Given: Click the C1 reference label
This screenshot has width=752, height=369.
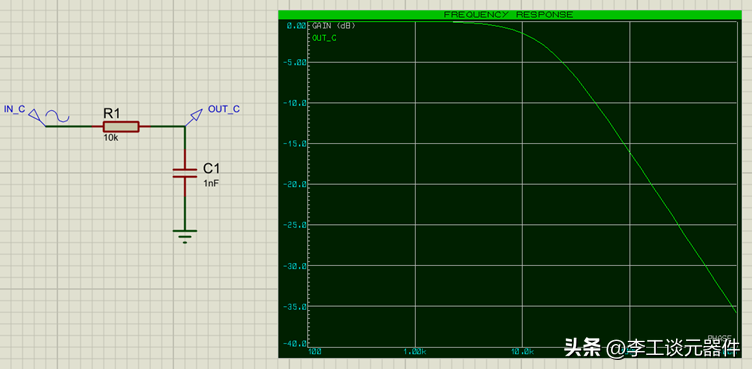Looking at the screenshot, I should (211, 168).
